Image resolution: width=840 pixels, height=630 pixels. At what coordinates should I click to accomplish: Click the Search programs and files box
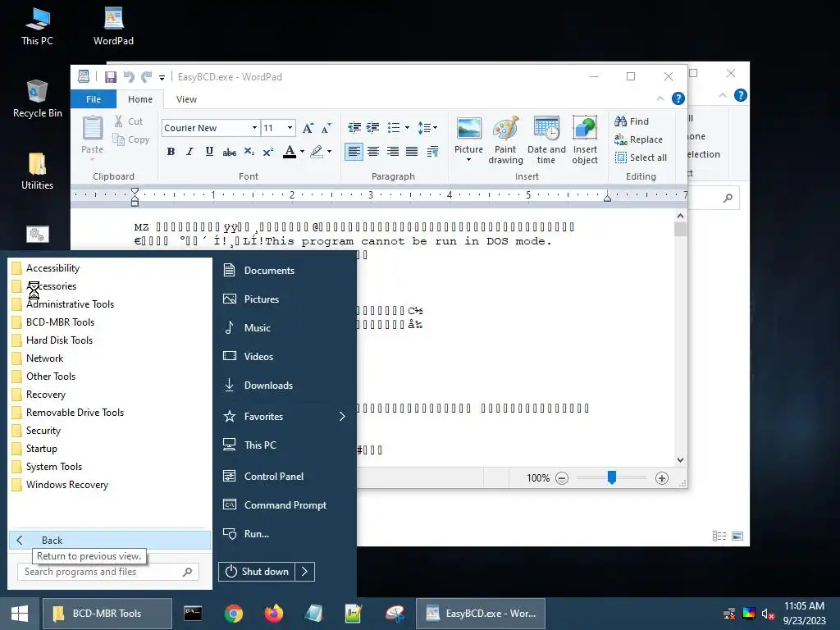(x=107, y=572)
